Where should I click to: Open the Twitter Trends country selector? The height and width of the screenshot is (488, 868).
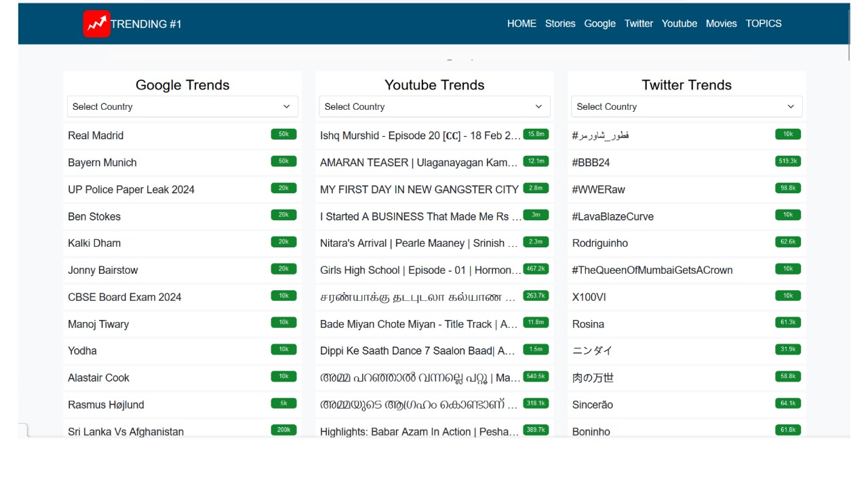(x=686, y=106)
